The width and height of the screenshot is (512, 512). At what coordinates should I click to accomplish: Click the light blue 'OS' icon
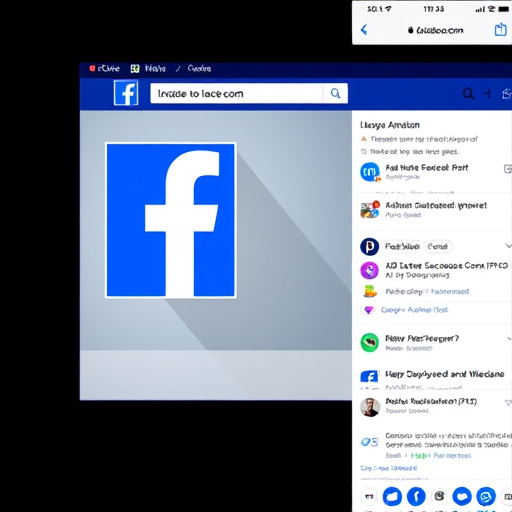pos(370,442)
